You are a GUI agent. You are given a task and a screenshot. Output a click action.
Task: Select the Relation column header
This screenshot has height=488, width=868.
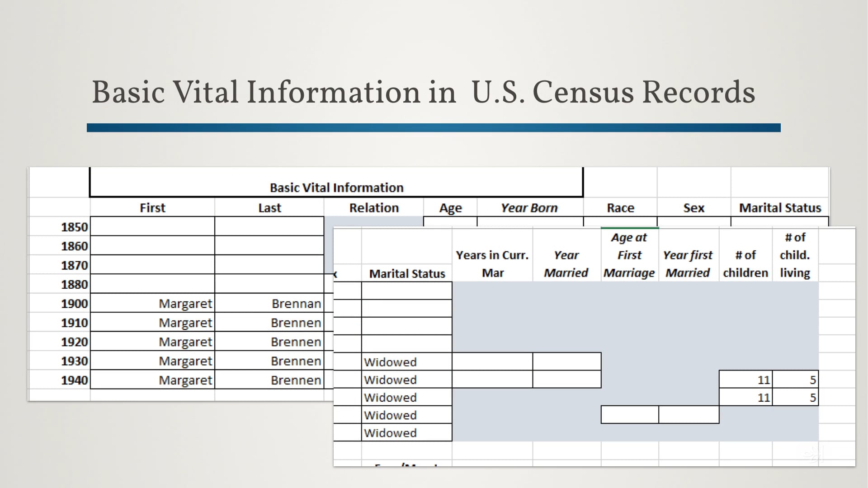pyautogui.click(x=374, y=207)
